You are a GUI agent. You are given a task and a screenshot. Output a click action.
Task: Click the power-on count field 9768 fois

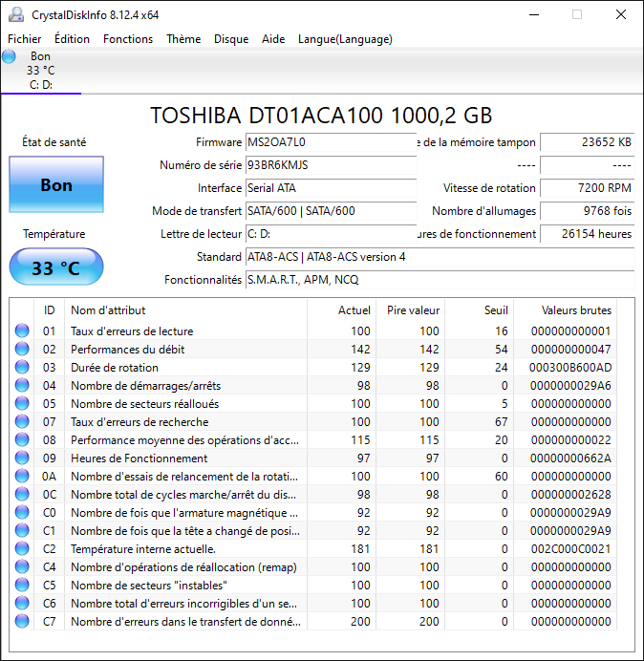[x=587, y=211]
